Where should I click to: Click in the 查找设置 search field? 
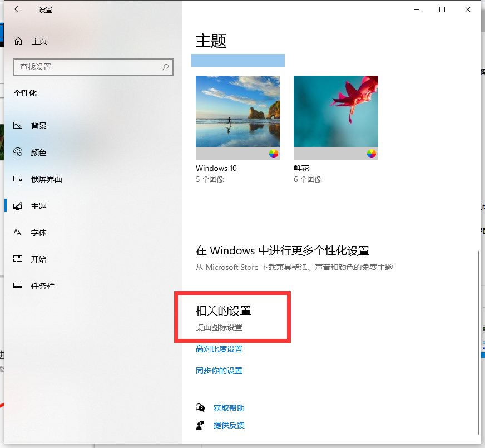(86, 67)
